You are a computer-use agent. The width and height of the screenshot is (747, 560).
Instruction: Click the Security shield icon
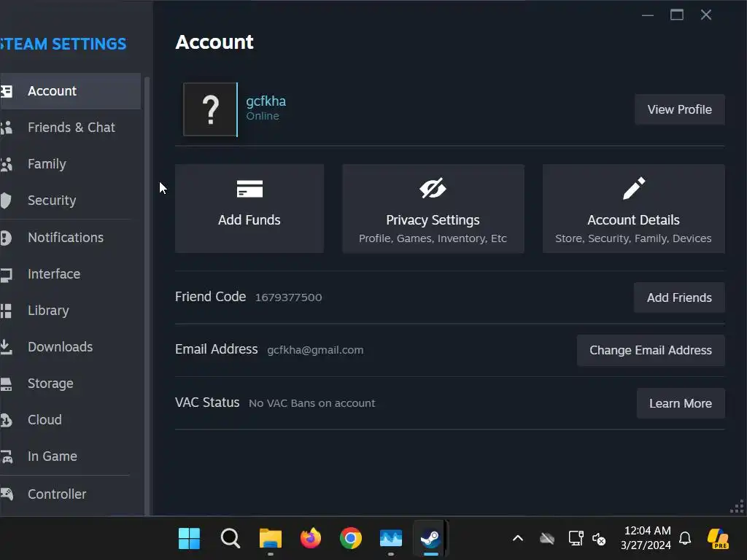point(6,201)
